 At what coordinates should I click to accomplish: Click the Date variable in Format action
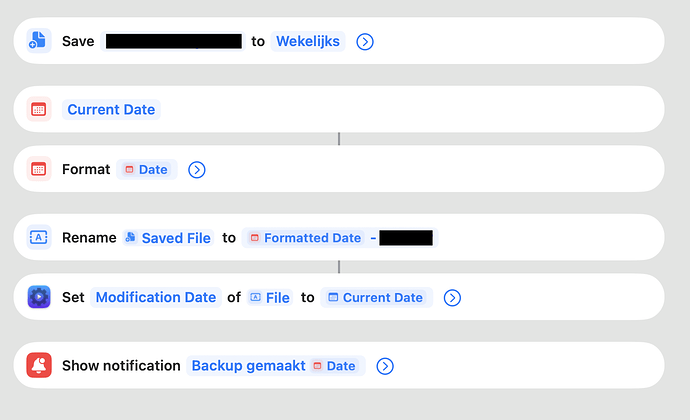pyautogui.click(x=146, y=169)
